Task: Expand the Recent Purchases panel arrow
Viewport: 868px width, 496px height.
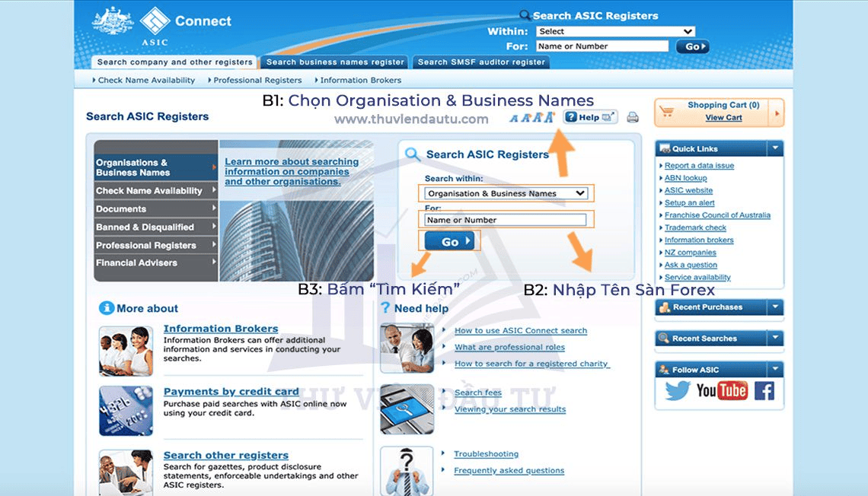Action: tap(775, 307)
